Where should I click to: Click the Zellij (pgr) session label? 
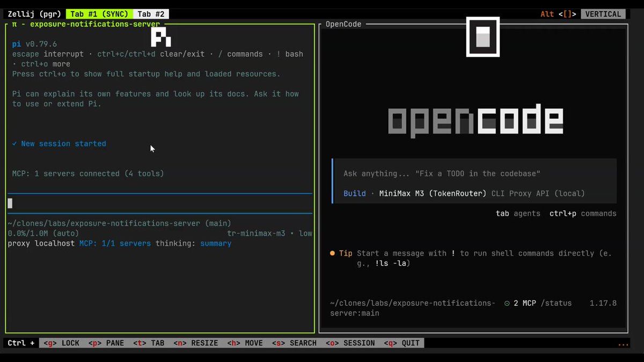point(34,14)
